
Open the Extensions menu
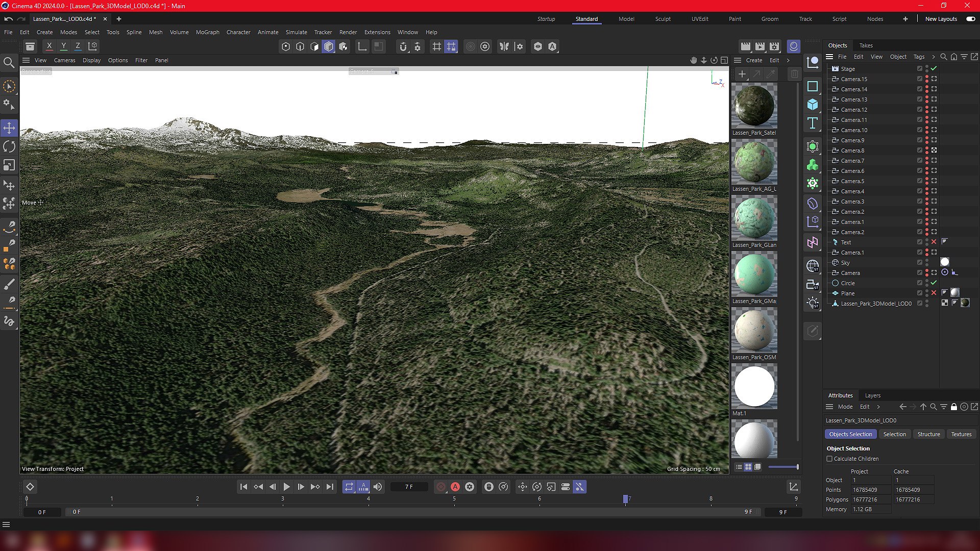[377, 32]
